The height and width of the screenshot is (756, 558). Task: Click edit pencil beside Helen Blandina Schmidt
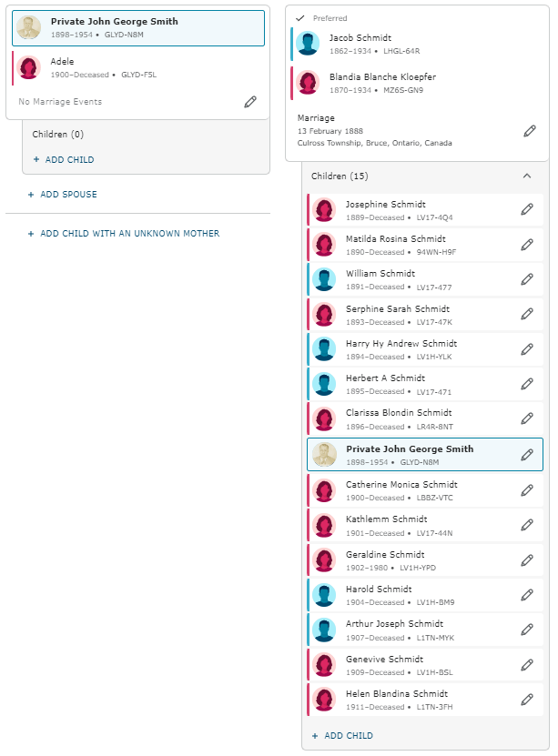(x=526, y=700)
